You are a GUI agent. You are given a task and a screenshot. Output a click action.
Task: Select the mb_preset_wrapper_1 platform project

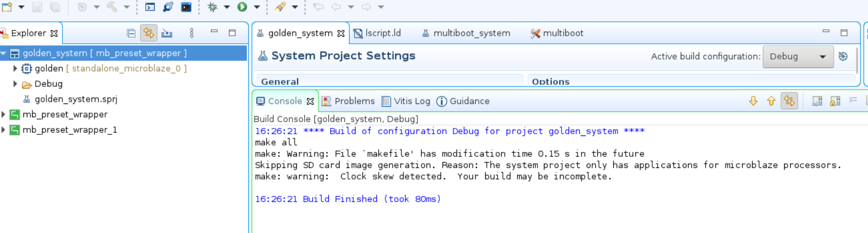coord(69,130)
